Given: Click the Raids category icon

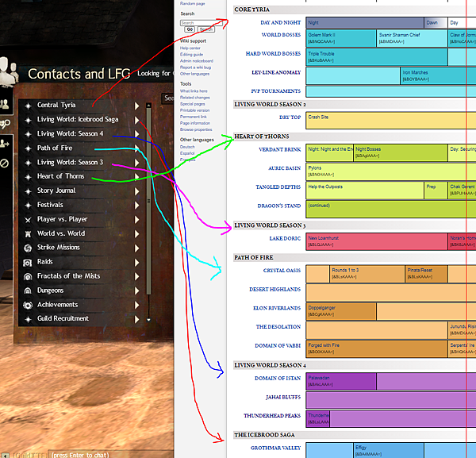Looking at the screenshot, I should [x=28, y=263].
